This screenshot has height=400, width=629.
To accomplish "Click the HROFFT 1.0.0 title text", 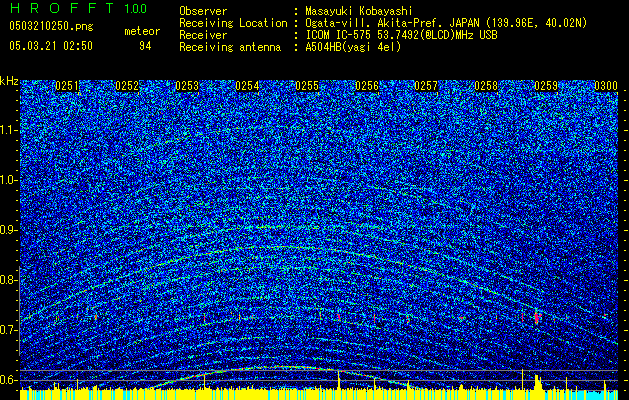I will tap(79, 8).
